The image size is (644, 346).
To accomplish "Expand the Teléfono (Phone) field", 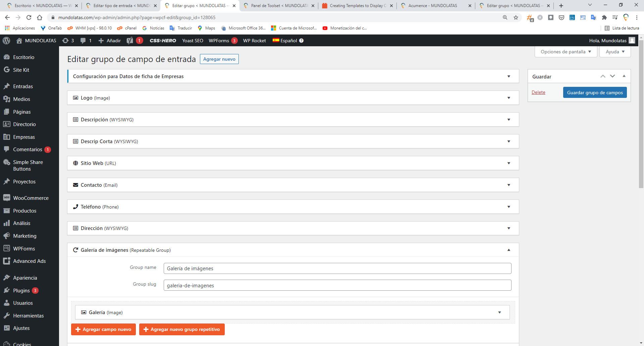I will pos(508,207).
